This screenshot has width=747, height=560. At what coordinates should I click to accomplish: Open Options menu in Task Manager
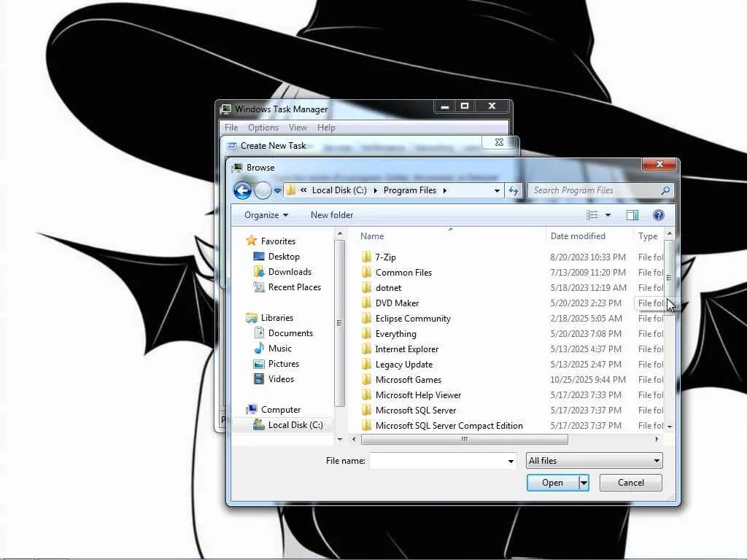(x=263, y=128)
